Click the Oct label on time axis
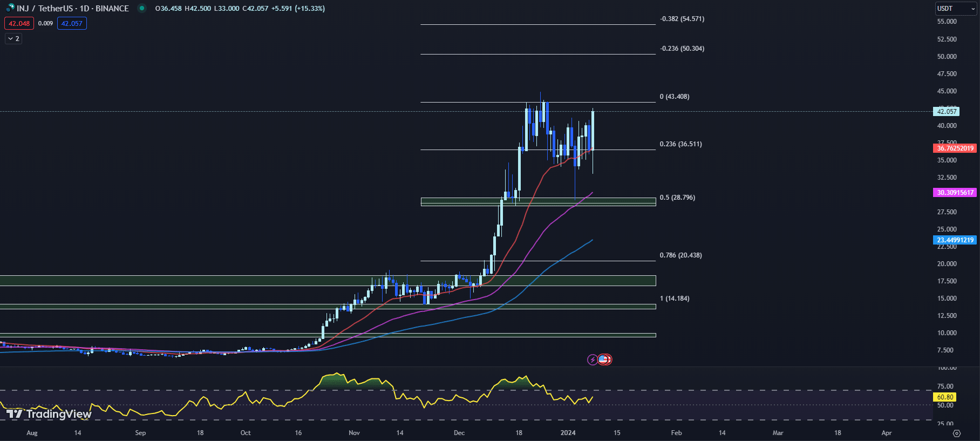This screenshot has width=980, height=441. (x=246, y=433)
